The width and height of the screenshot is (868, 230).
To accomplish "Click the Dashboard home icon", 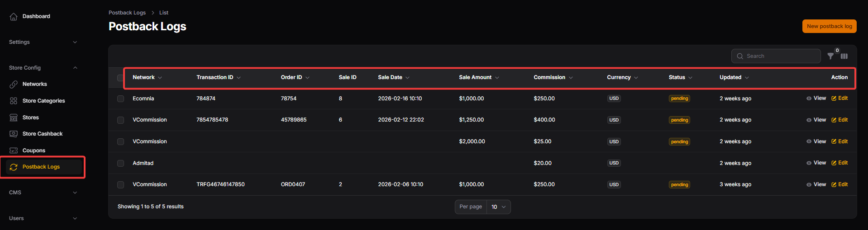I will (14, 17).
